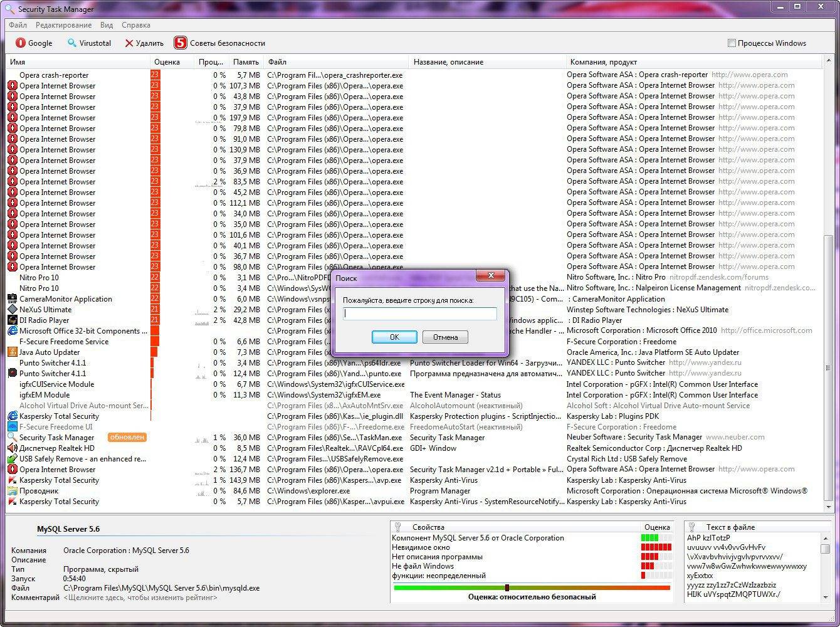Sort by Компания, продукт column header
The image size is (840, 627).
[693, 62]
